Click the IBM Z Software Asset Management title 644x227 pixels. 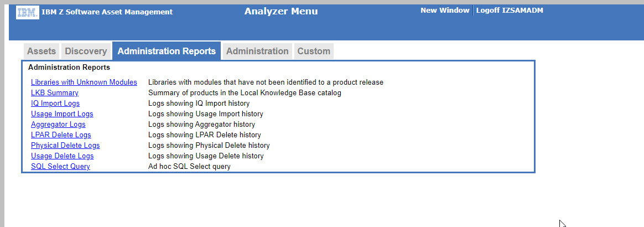pos(107,12)
